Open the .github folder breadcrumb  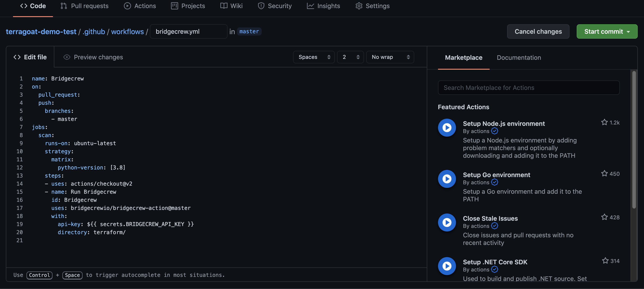94,31
